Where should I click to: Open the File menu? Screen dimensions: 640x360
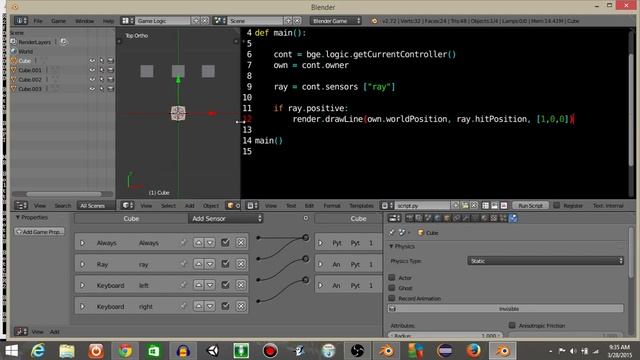tap(38, 21)
